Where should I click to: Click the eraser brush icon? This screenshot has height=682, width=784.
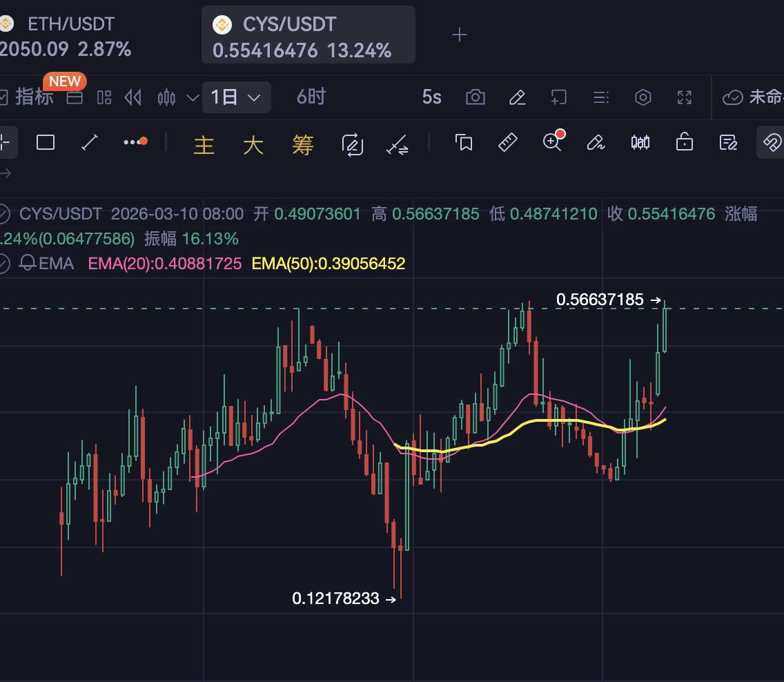coord(596,142)
